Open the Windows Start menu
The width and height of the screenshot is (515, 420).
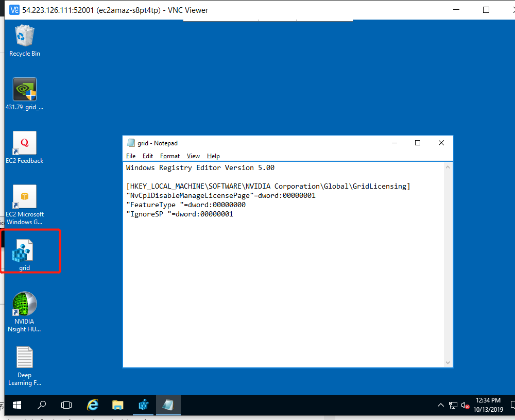(17, 405)
